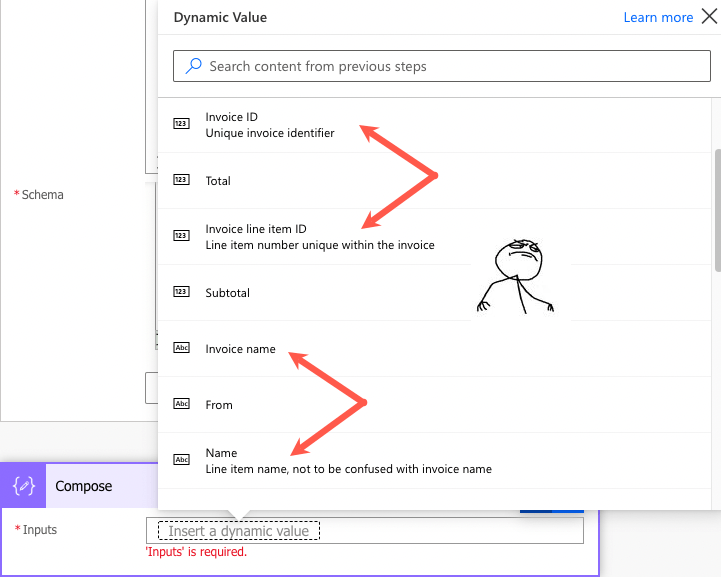Click Abc icon beside line item Name
721x577 pixels.
pyautogui.click(x=181, y=460)
